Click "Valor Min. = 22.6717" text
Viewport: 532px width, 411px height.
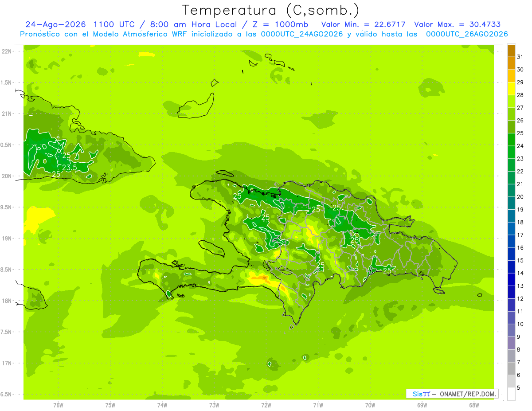point(363,24)
